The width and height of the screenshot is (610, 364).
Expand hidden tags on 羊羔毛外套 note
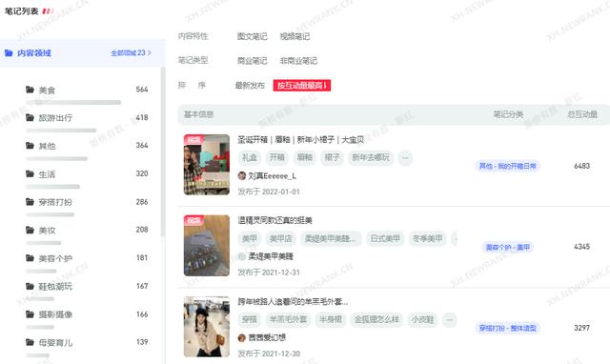click(x=449, y=319)
